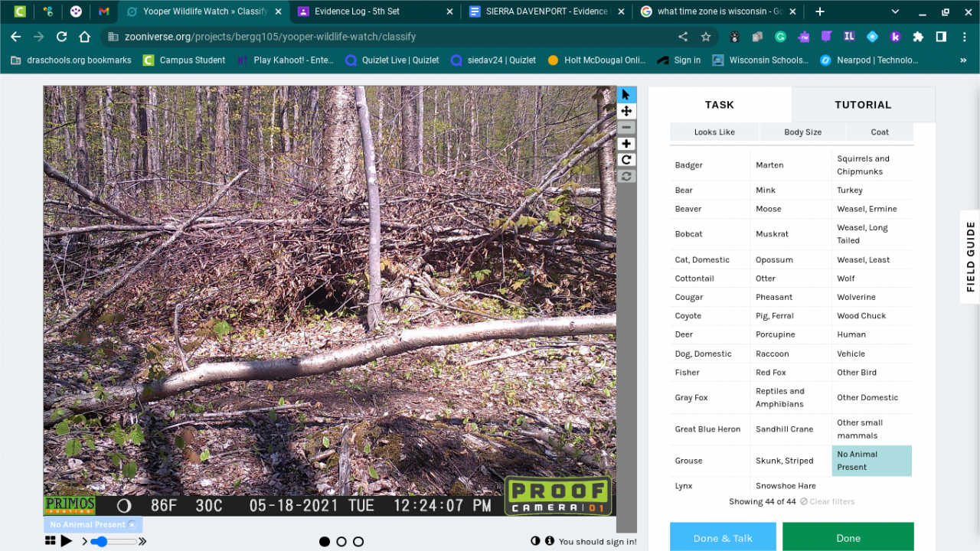This screenshot has width=980, height=551.
Task: Select the third frame radio dot
Action: click(x=358, y=542)
